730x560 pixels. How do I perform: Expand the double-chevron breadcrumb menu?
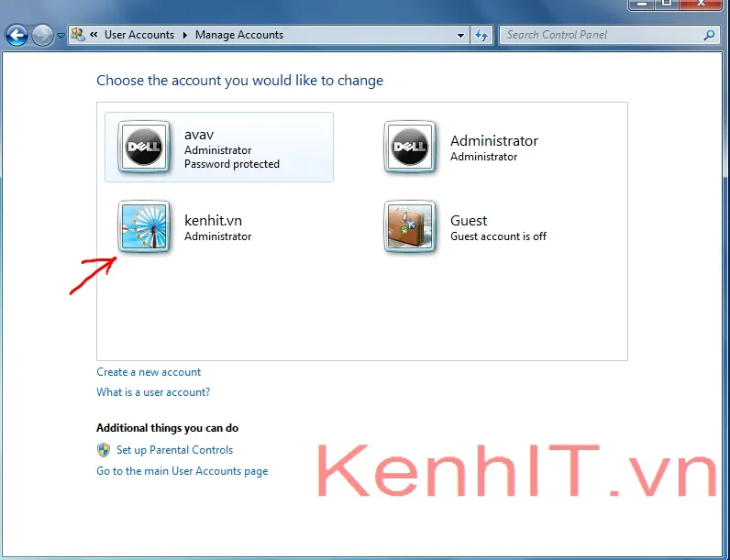click(94, 35)
